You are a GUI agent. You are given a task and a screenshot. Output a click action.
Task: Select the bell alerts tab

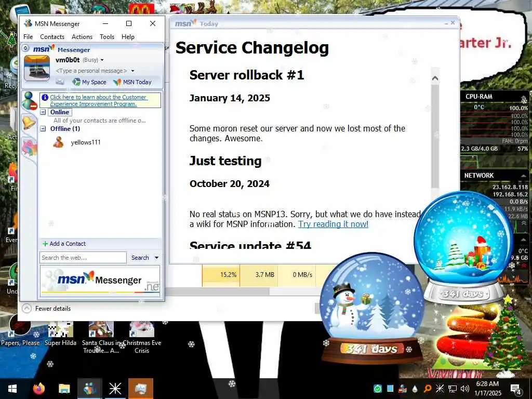tap(29, 122)
